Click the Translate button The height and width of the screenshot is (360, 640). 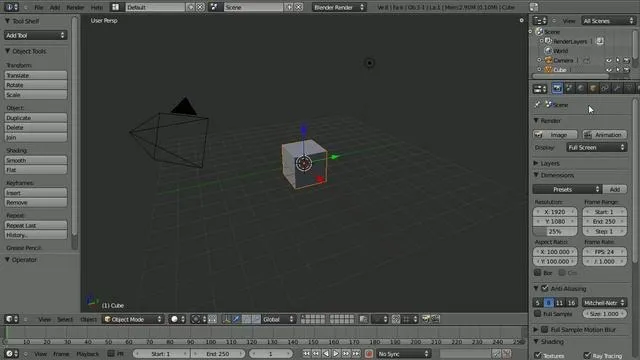tap(36, 75)
